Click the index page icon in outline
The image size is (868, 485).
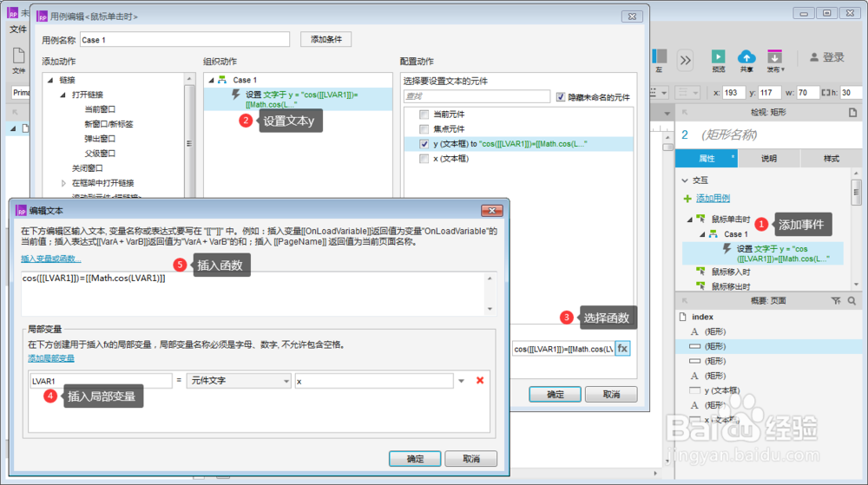[682, 317]
